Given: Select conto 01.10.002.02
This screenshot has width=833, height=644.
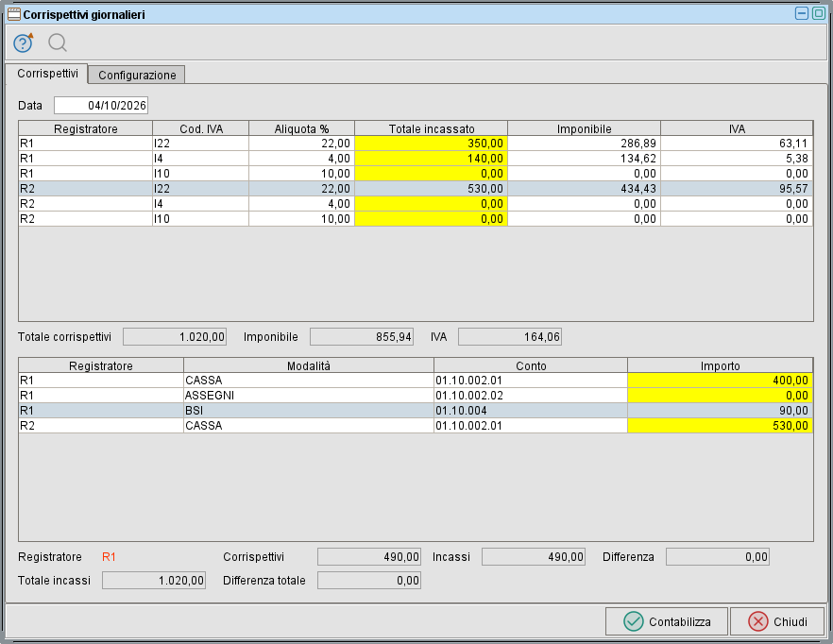Looking at the screenshot, I should (x=531, y=396).
